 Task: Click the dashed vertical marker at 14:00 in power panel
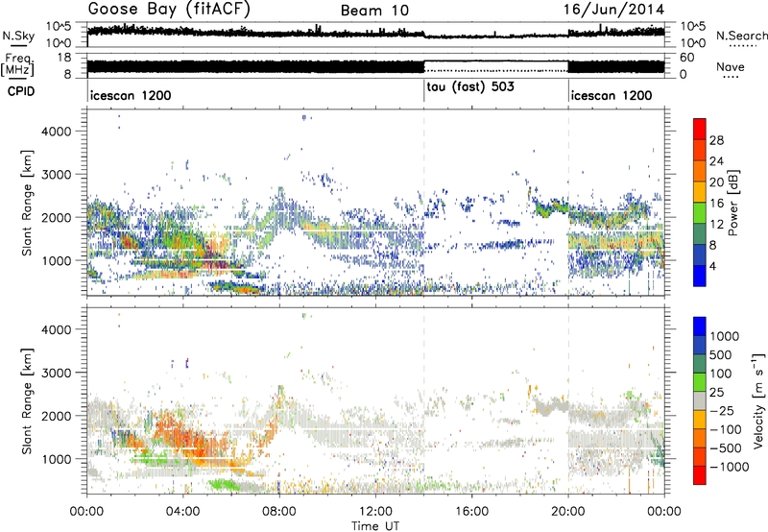(x=423, y=203)
